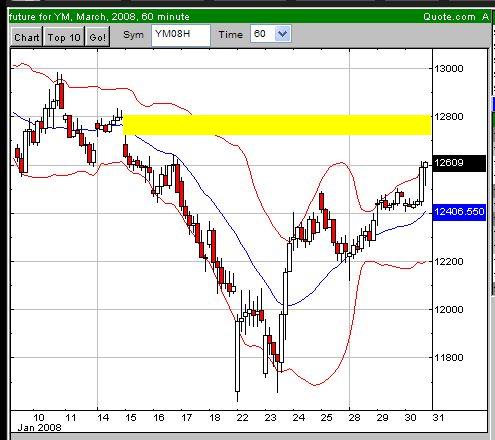
Task: Open the Time interval dropdown arrow
Action: point(282,34)
